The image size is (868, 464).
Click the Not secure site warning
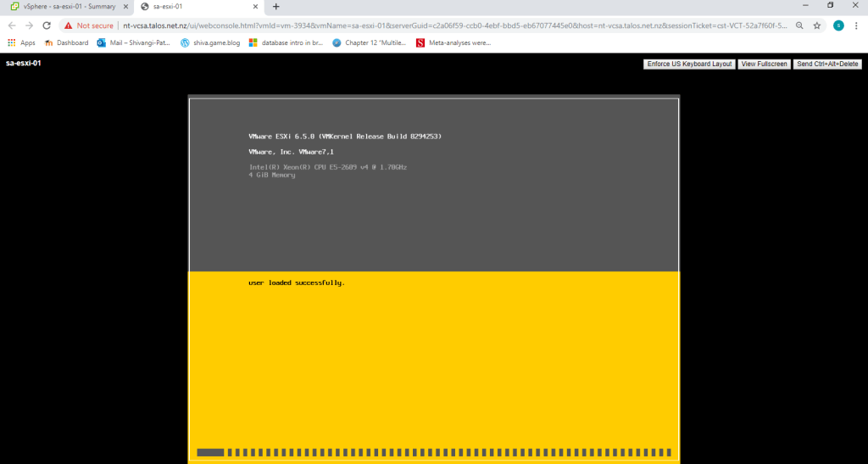coord(89,25)
